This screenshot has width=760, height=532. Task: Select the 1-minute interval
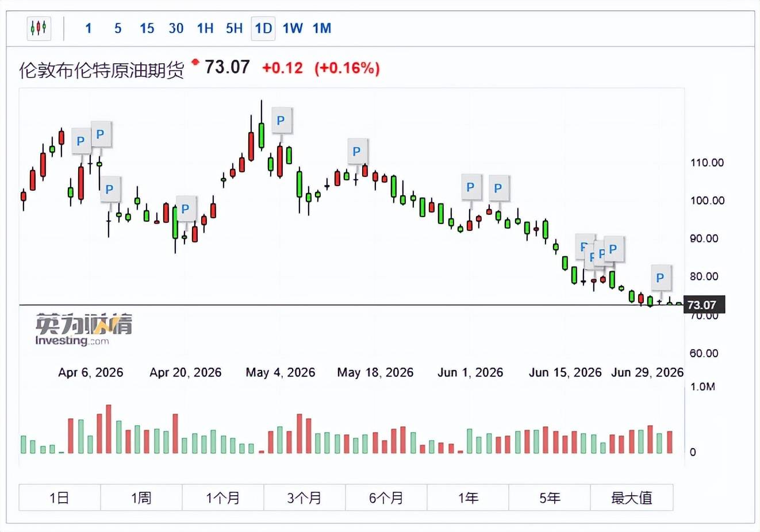click(x=88, y=28)
